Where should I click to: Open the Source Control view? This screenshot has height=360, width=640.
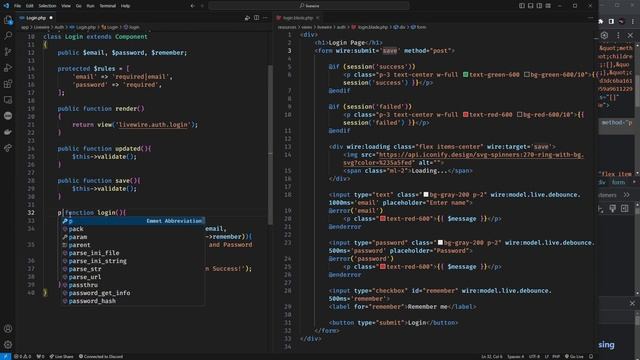[x=8, y=52]
